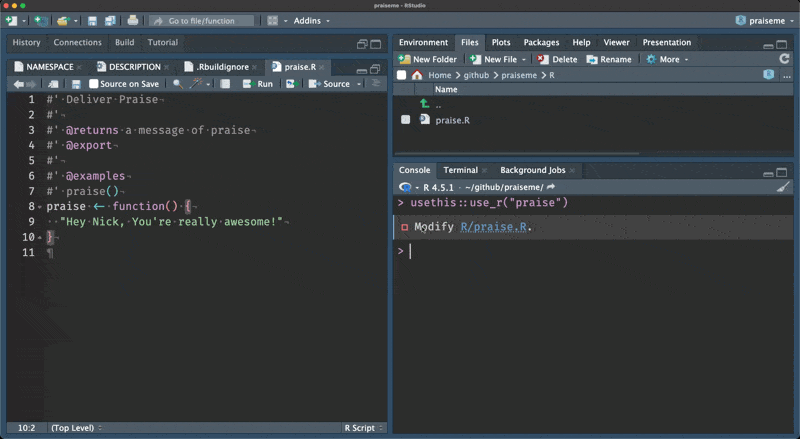Click the find/replace magnifier icon
Viewport: 800px width, 439px height.
178,84
